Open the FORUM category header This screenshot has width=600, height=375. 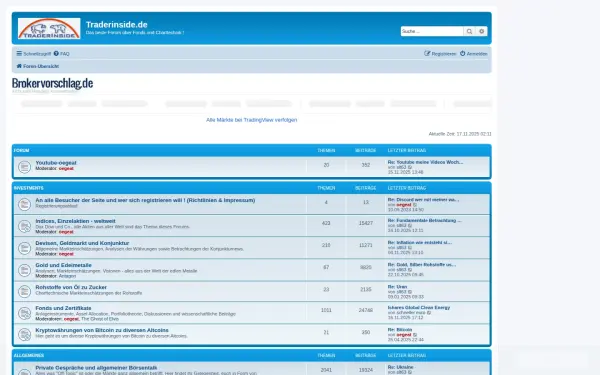click(21, 150)
